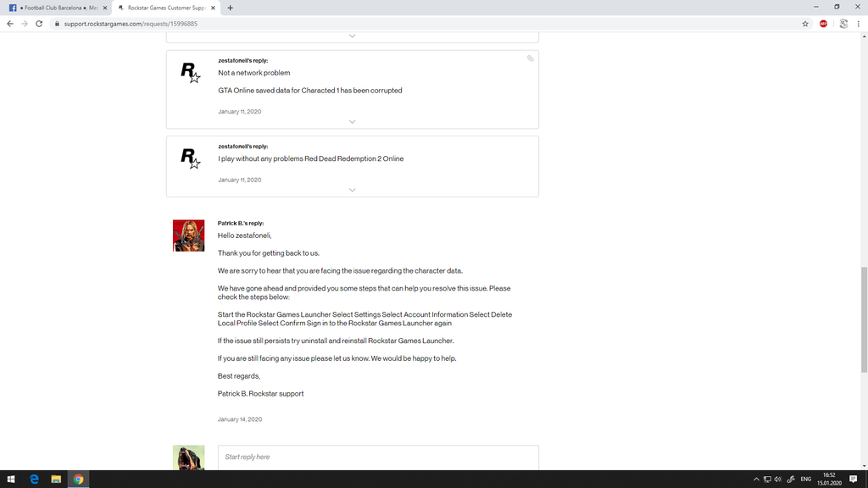Screen dimensions: 868x488
Task: Open File Explorer from the taskbar
Action: pyautogui.click(x=56, y=480)
